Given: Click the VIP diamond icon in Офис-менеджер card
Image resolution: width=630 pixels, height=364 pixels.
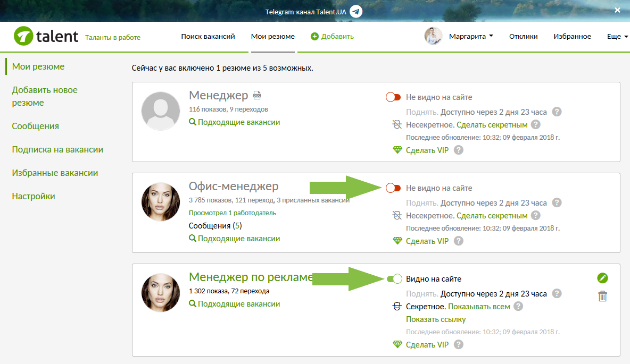Looking at the screenshot, I should [397, 241].
